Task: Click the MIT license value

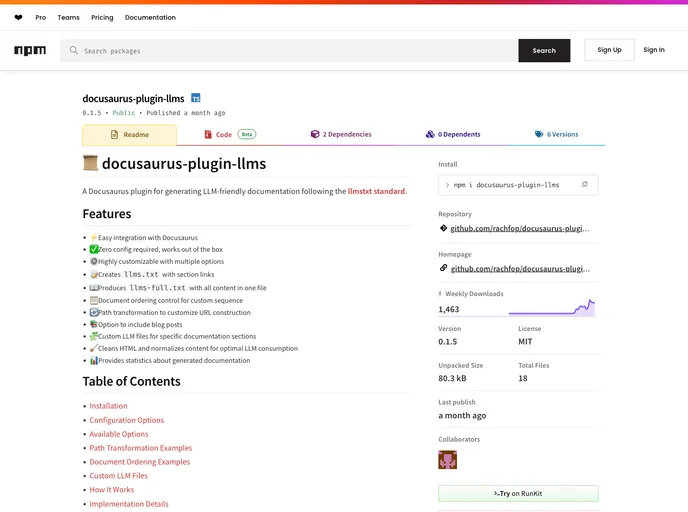Action: click(525, 342)
